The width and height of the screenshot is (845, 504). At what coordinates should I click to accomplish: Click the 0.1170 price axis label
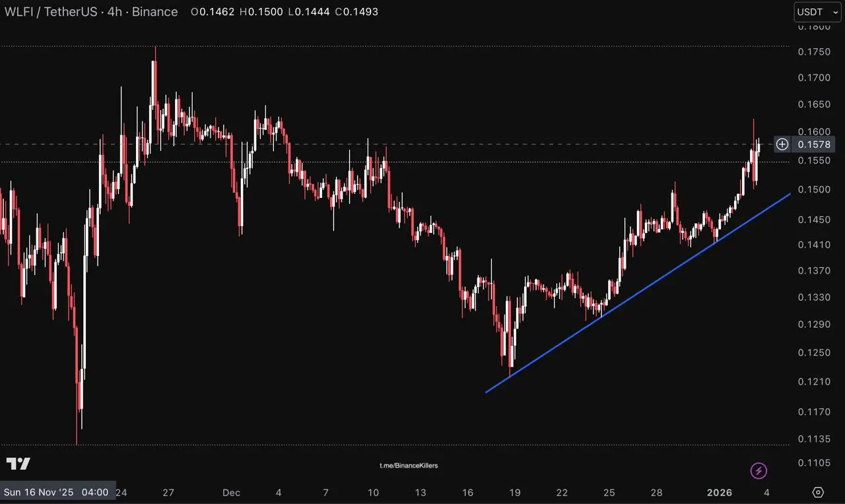pos(814,412)
